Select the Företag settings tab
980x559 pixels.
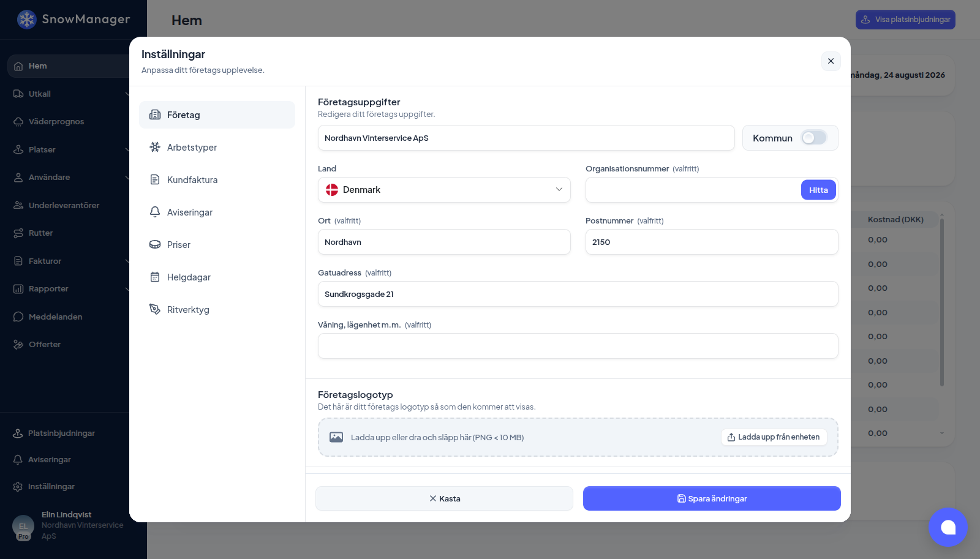217,114
